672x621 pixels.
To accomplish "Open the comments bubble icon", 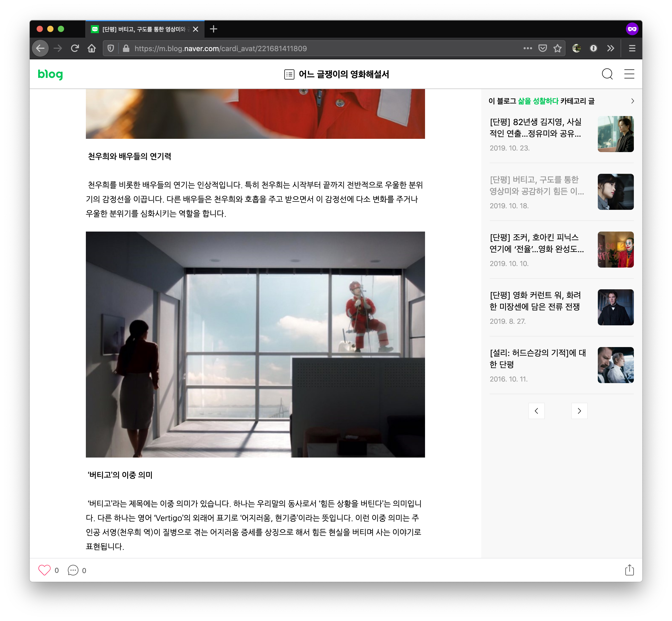I will pos(73,570).
